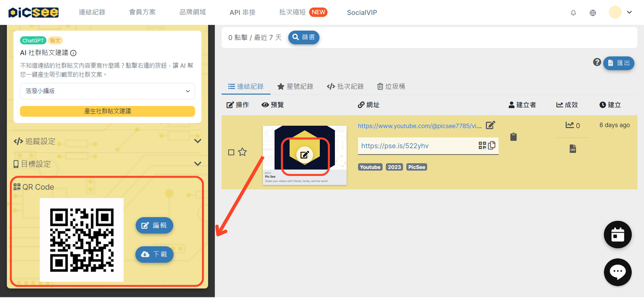
Task: Expand the account menu chevron
Action: click(630, 13)
